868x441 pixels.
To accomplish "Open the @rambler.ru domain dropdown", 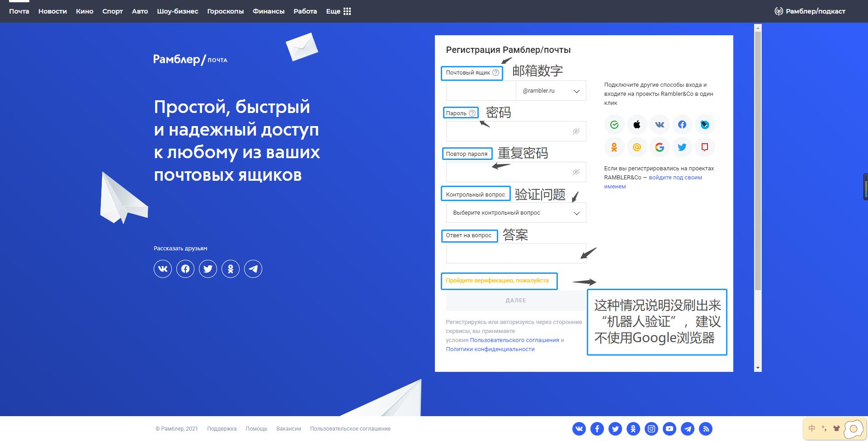I will click(551, 91).
